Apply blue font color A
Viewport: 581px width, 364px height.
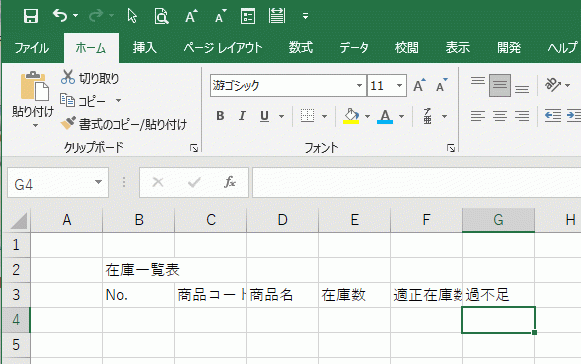click(385, 116)
